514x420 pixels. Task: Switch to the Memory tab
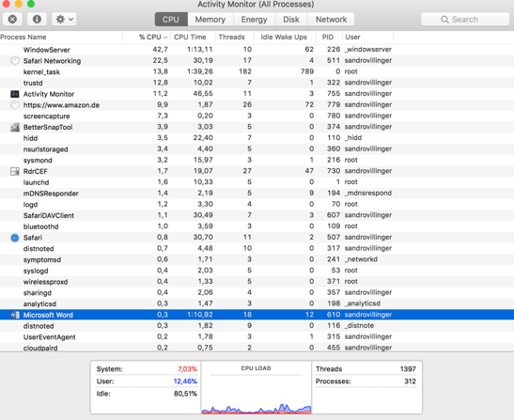point(210,20)
